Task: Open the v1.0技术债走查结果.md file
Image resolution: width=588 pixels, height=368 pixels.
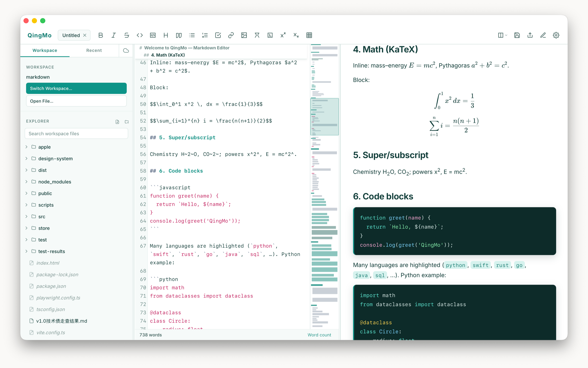Action: coord(76,321)
